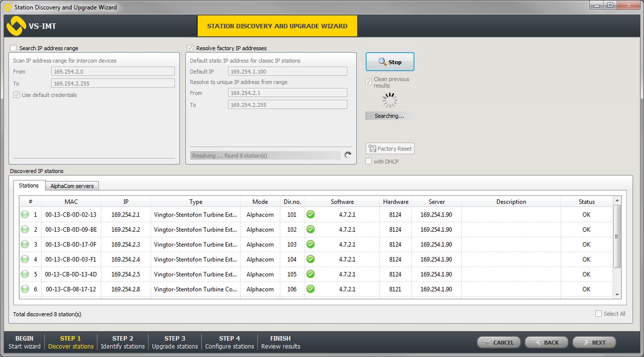Click the Factory Reset button icon
Screen dimensions: 644x357
(x=372, y=149)
